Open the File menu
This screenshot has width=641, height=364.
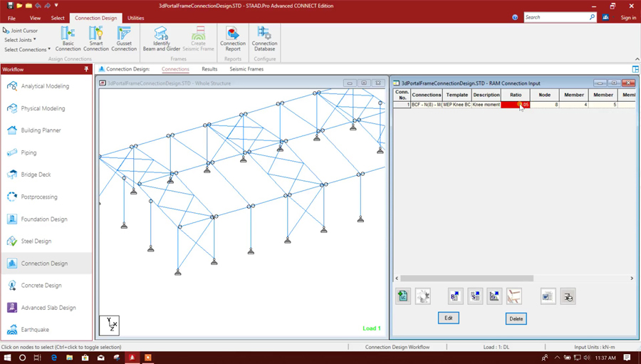[12, 18]
